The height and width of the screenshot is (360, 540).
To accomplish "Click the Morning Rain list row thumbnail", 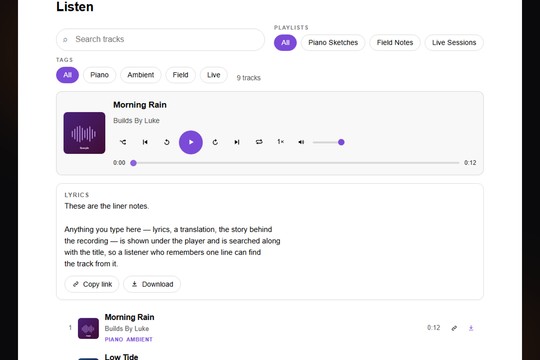I will 88,328.
